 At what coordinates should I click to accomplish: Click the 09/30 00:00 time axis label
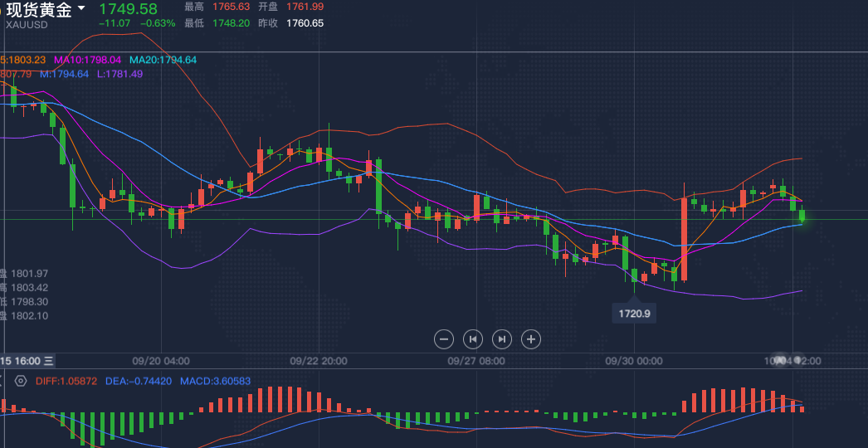(x=634, y=361)
